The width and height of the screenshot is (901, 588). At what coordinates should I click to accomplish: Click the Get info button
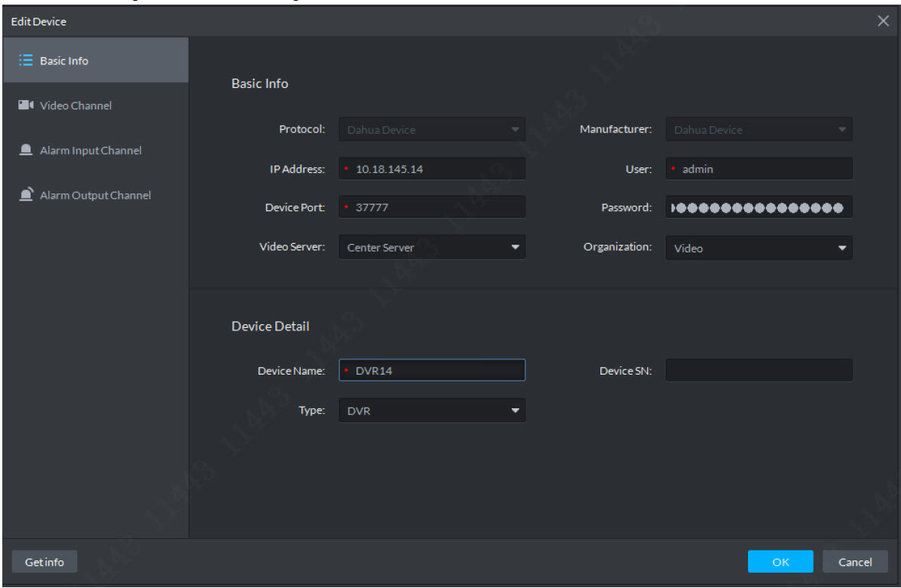point(44,562)
